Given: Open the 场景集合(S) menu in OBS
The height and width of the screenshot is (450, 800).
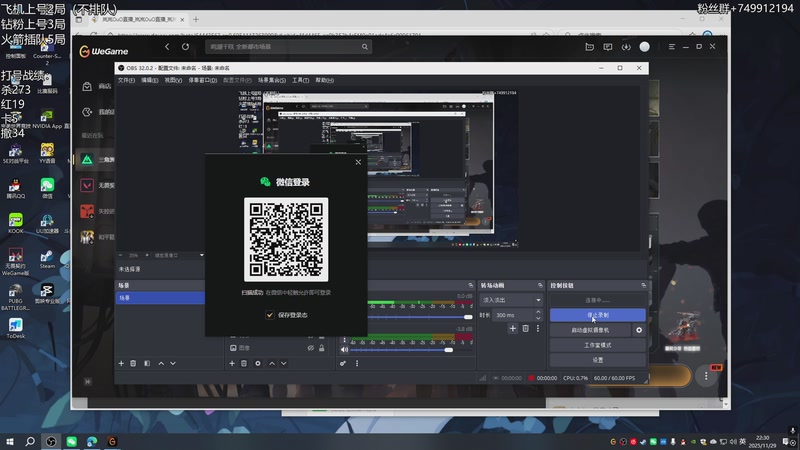Looking at the screenshot, I should pos(272,80).
